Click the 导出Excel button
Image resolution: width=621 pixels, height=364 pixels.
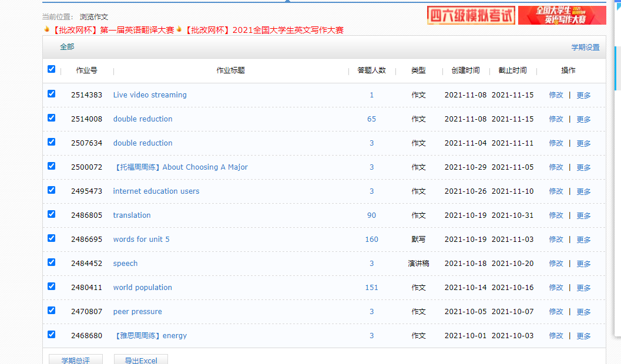pyautogui.click(x=141, y=360)
